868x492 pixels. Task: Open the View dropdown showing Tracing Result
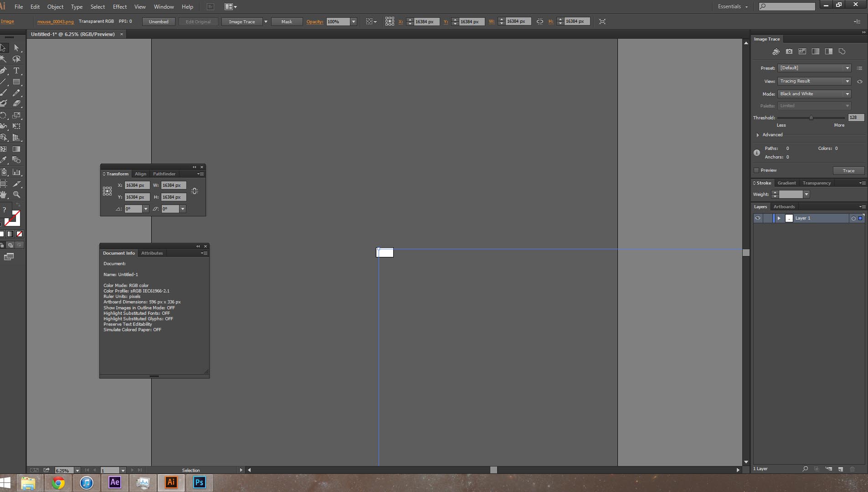click(814, 81)
